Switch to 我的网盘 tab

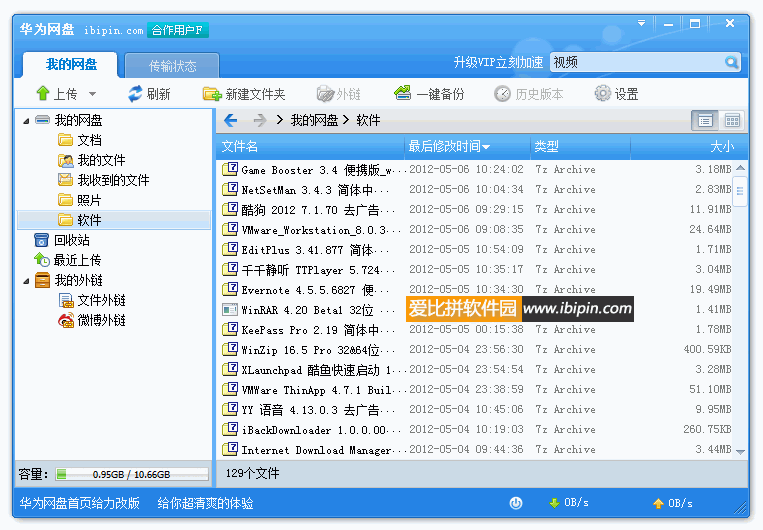click(71, 65)
